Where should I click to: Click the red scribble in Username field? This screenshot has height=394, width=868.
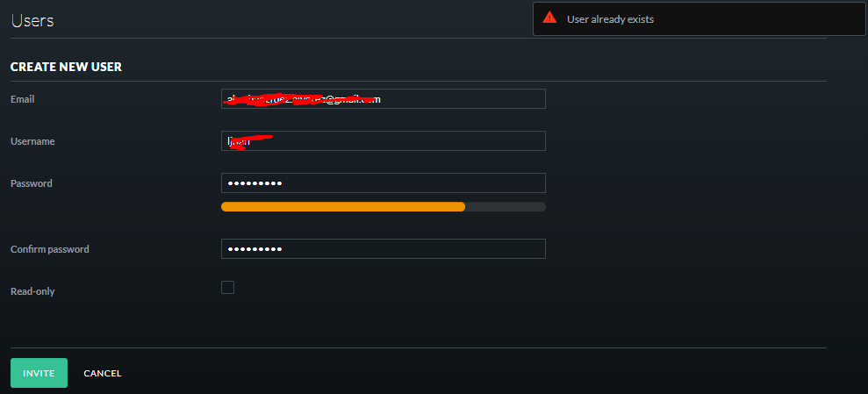tap(248, 141)
